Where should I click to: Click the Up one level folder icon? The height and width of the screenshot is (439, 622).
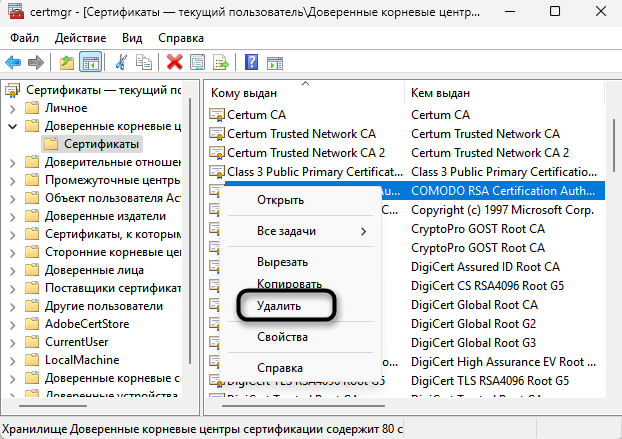click(67, 62)
